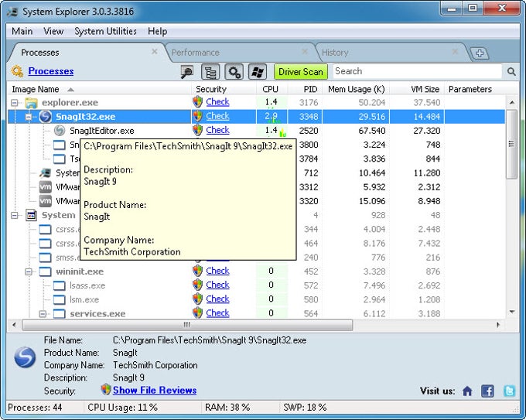Sort by Mem Usage (K) column
The height and width of the screenshot is (420, 526).
coord(356,89)
